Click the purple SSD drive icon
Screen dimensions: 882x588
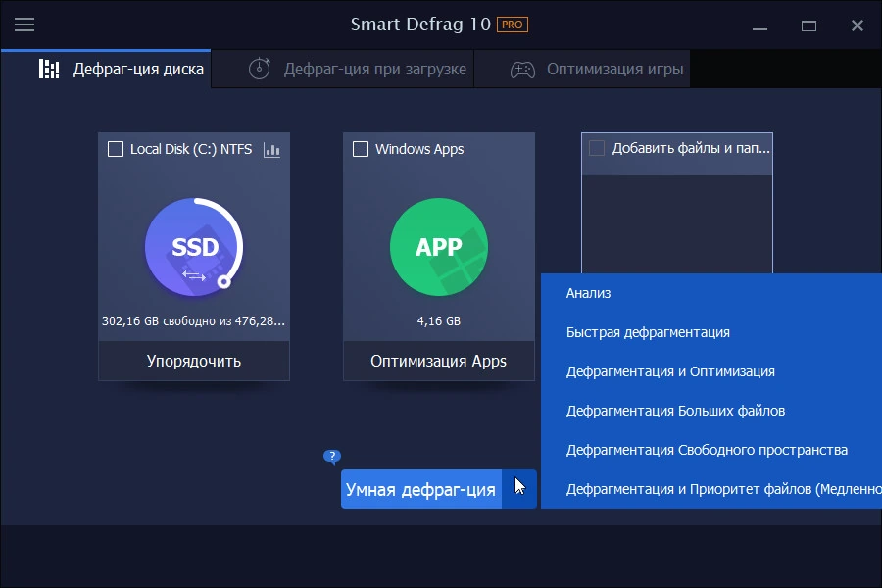pyautogui.click(x=194, y=247)
